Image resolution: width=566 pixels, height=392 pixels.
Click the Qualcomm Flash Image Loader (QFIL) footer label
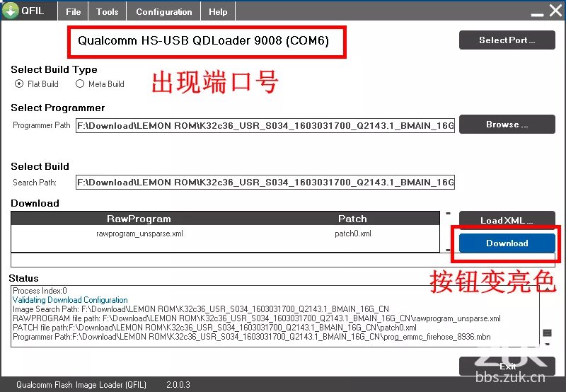click(81, 385)
